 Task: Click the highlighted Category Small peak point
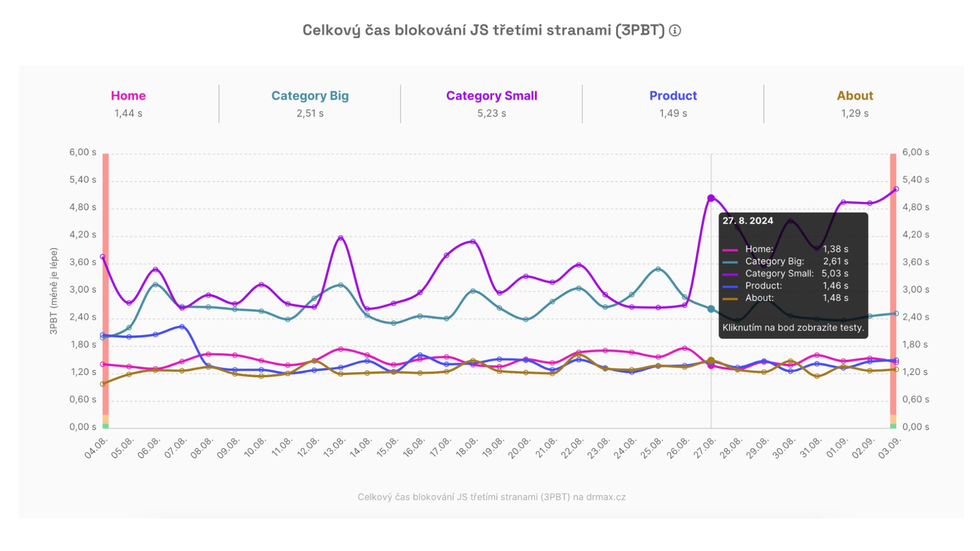tap(711, 198)
